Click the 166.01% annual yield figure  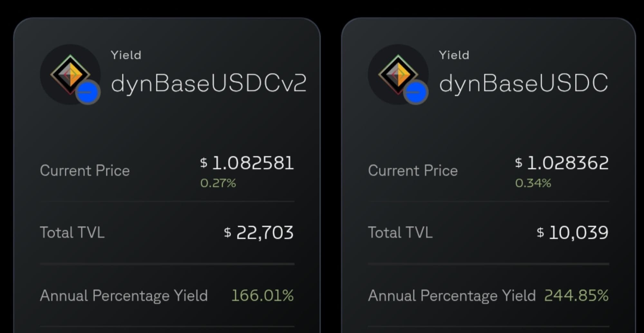262,295
